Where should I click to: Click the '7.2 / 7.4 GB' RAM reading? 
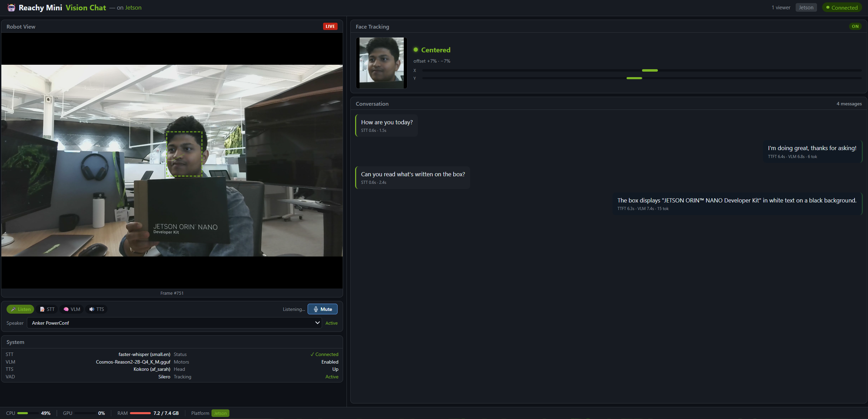tap(166, 413)
